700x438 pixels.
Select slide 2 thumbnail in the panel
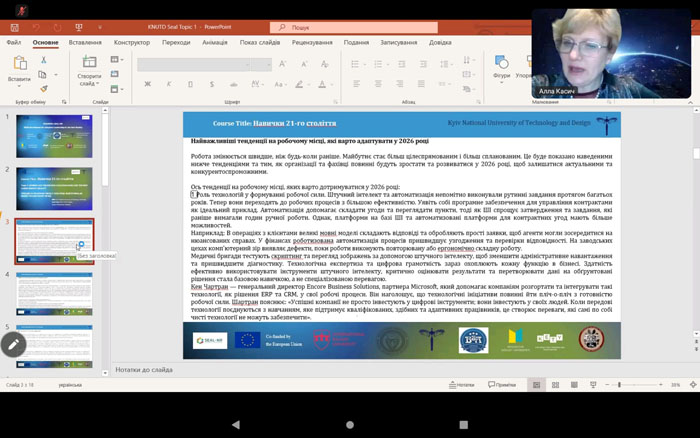[x=54, y=188]
